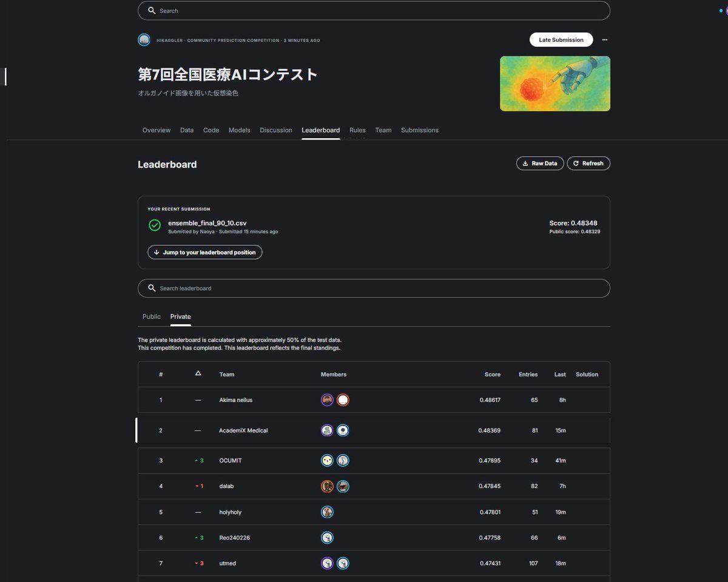Open the Submissions tab
This screenshot has width=728, height=582.
tap(420, 130)
